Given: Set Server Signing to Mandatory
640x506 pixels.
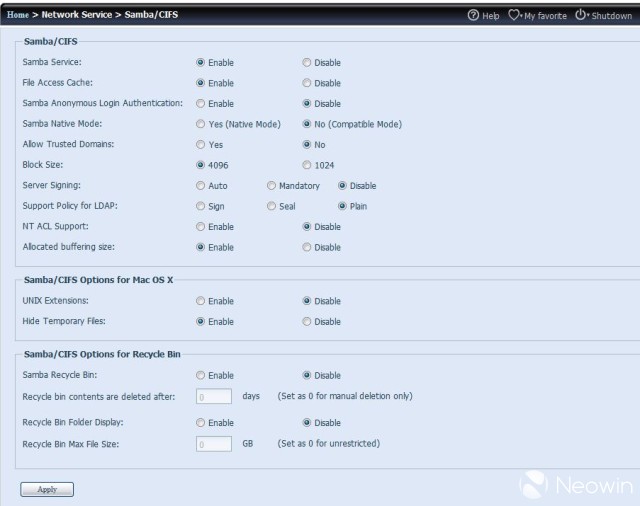Looking at the screenshot, I should point(271,186).
